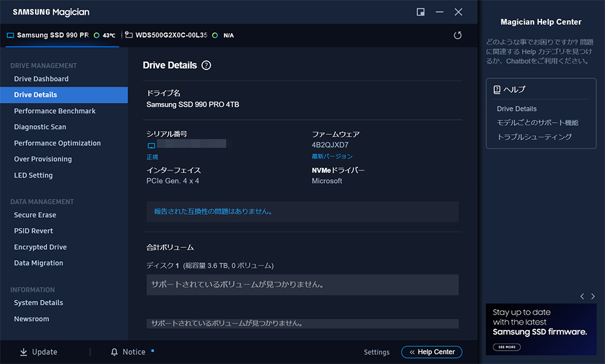605x364 pixels.
Task: Open System Details
Action: click(39, 303)
